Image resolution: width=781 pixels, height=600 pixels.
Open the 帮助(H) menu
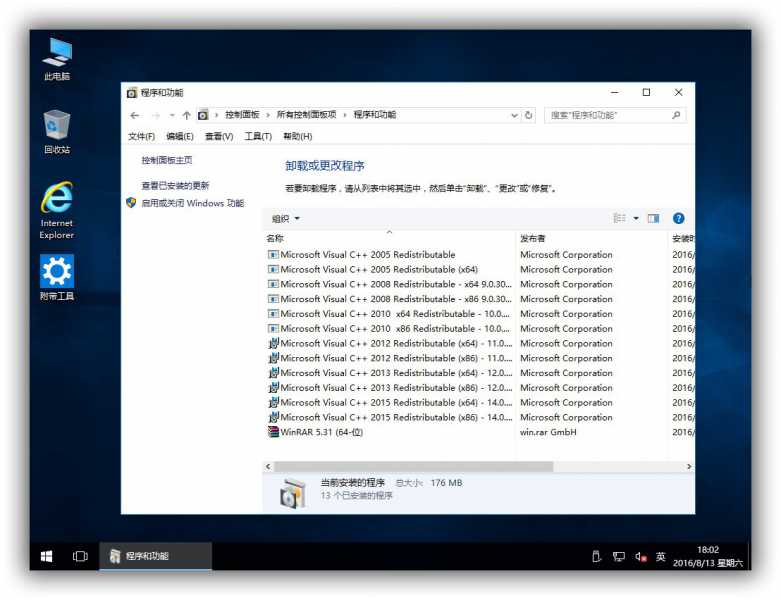pos(298,136)
